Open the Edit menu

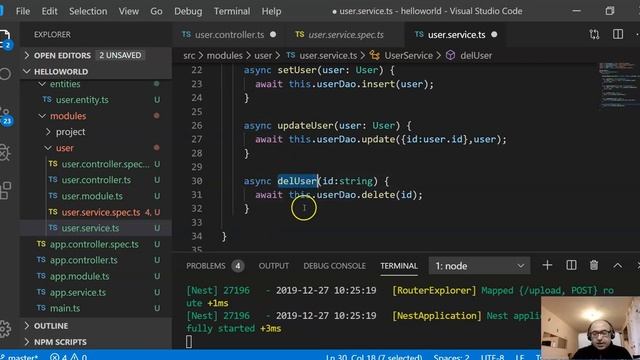49,11
